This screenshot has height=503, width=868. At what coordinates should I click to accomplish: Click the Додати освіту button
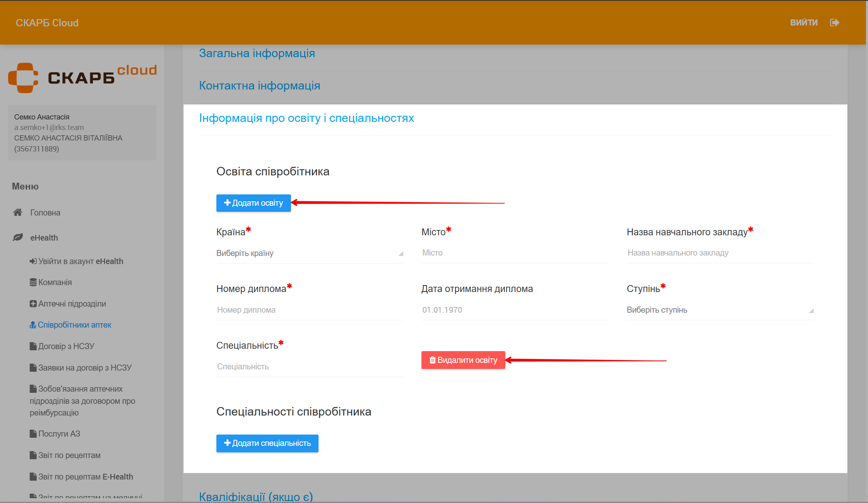click(x=253, y=203)
